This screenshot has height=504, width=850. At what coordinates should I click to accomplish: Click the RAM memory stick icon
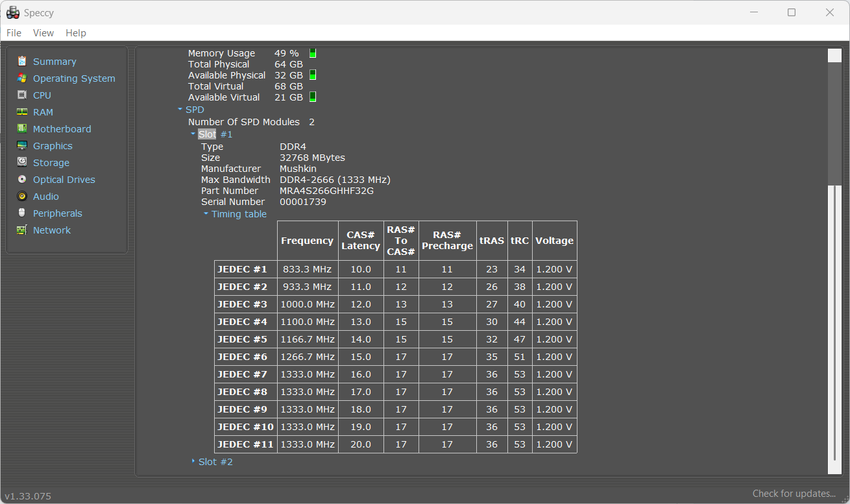coord(22,112)
